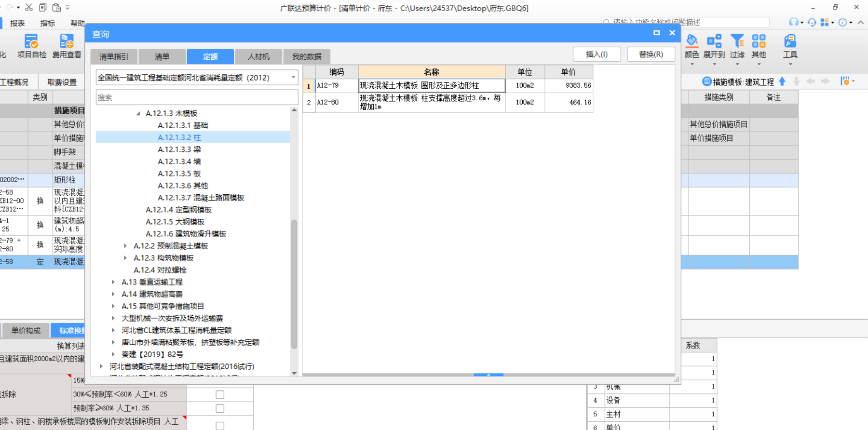This screenshot has width=868, height=430.
Task: Click the 措施模板 document icon
Action: (x=707, y=81)
